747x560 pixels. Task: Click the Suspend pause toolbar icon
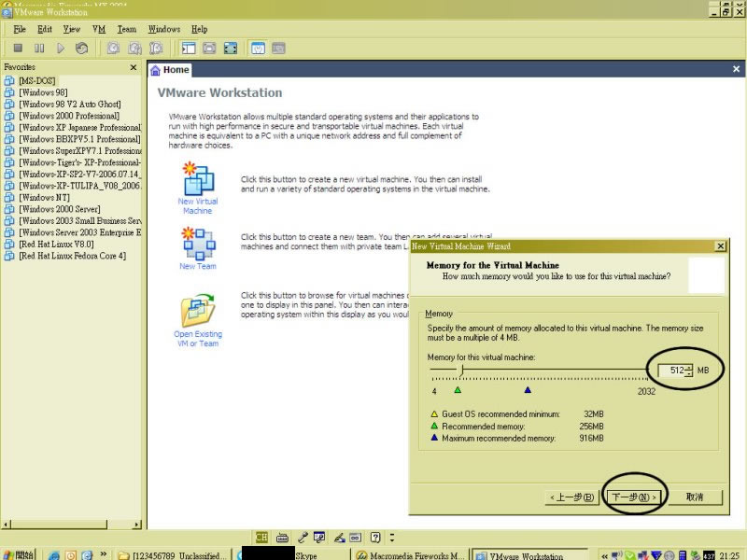coord(39,49)
